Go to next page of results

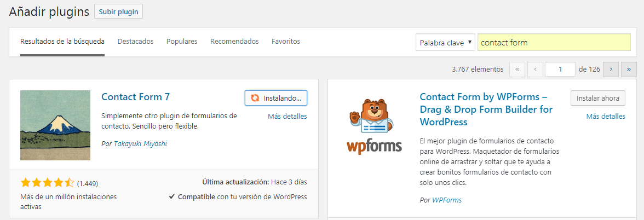pyautogui.click(x=611, y=70)
